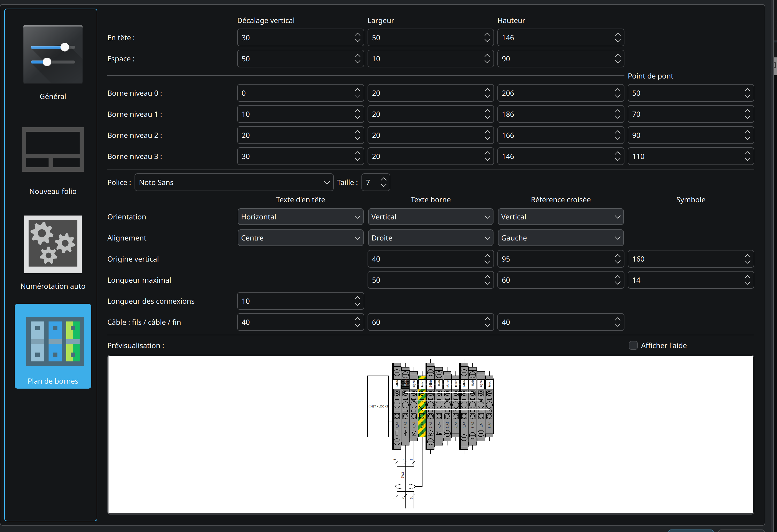Screen dimensions: 777x532
Task: Open Texte borne Alignement dropdown
Action: click(x=430, y=238)
